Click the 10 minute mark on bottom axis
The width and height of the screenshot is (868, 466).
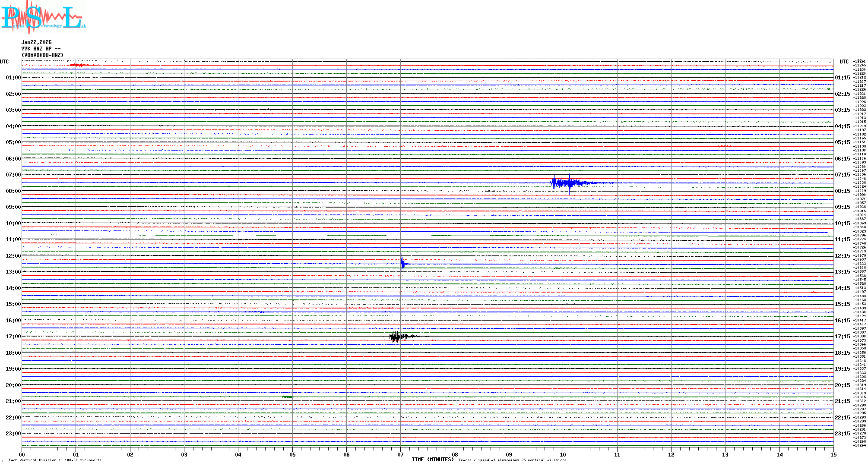pos(563,454)
